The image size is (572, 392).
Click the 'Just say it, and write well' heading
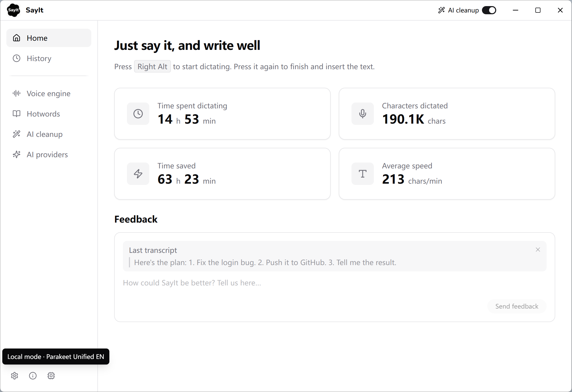point(187,46)
